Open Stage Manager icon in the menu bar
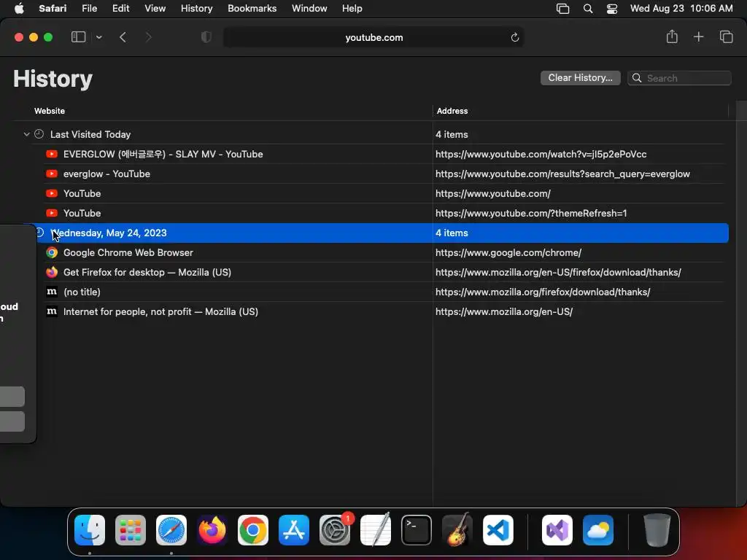The width and height of the screenshot is (747, 560). [x=562, y=9]
